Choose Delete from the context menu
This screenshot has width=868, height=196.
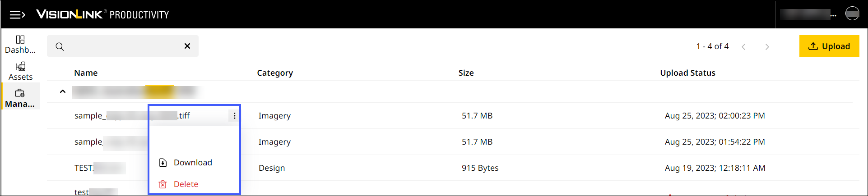click(186, 184)
